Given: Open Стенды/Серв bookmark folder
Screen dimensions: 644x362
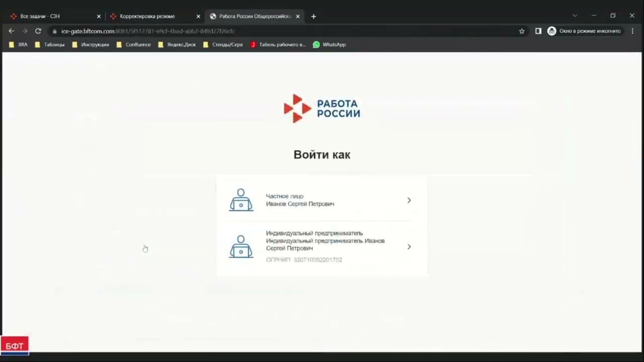Looking at the screenshot, I should 223,45.
